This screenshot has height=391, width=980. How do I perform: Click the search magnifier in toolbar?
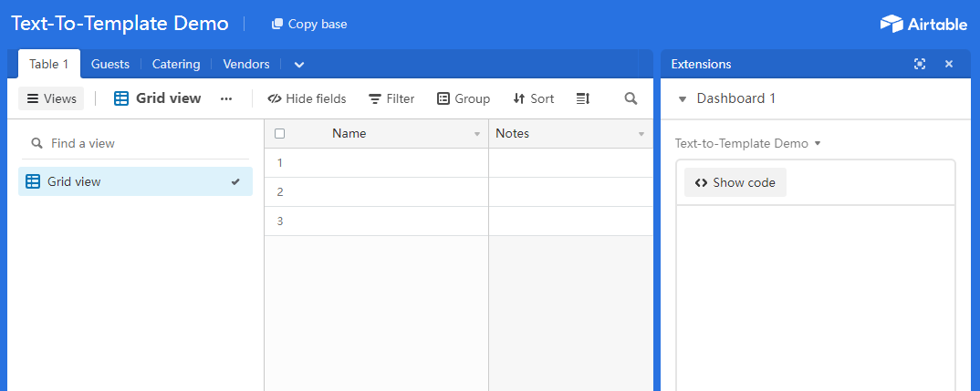[x=631, y=98]
